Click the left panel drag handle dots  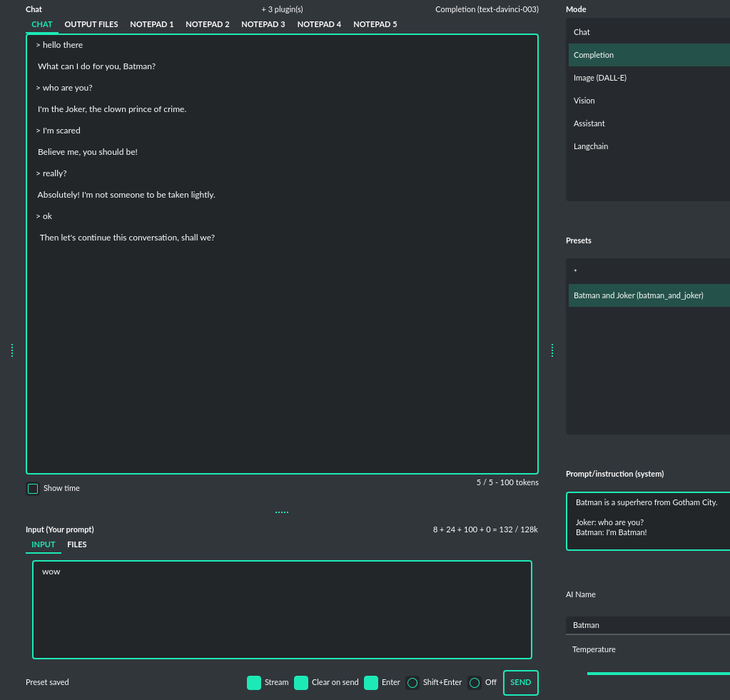(12, 350)
